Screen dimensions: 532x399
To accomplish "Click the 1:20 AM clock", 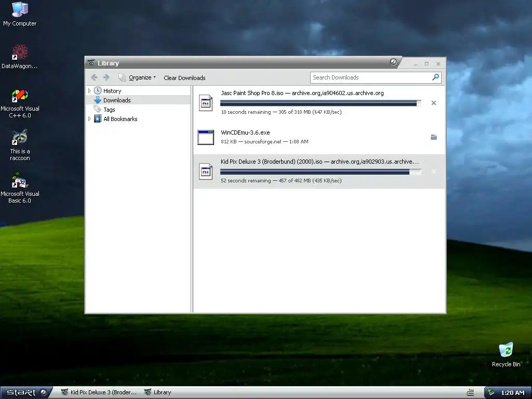I will click(x=513, y=393).
